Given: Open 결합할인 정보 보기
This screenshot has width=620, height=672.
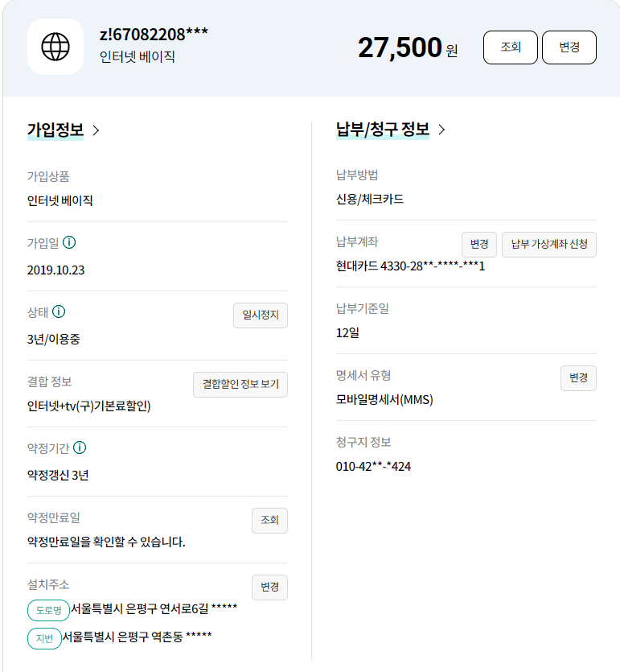Looking at the screenshot, I should click(x=240, y=385).
